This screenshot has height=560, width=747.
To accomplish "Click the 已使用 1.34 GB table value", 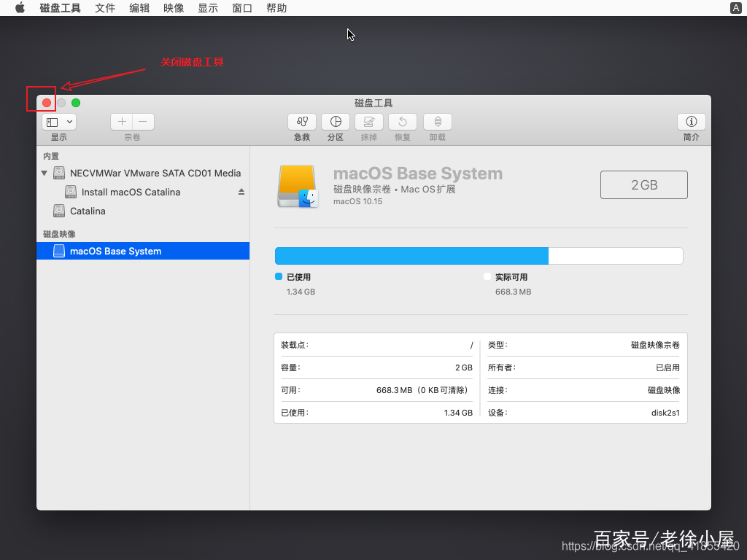I will pos(458,413).
